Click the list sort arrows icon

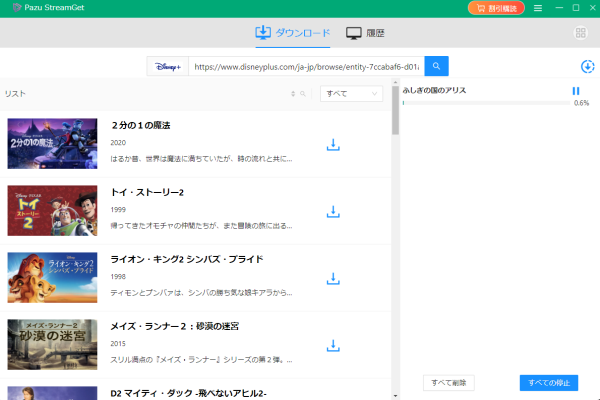click(293, 94)
